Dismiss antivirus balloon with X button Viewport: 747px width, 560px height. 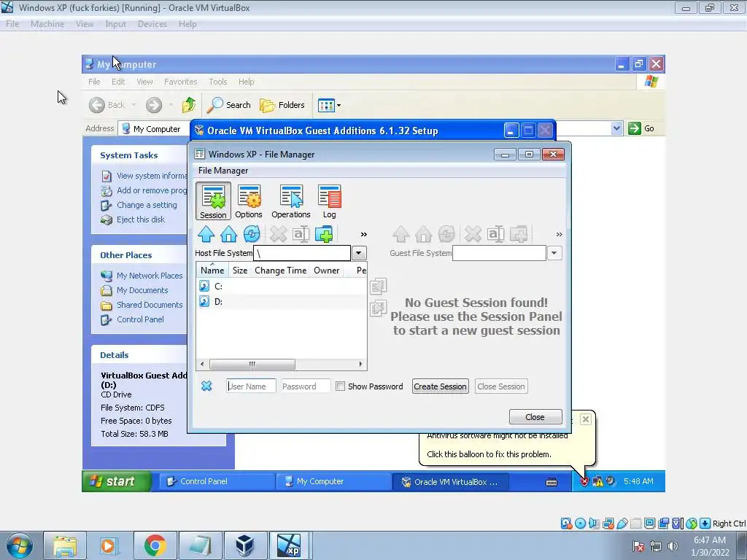tap(586, 419)
